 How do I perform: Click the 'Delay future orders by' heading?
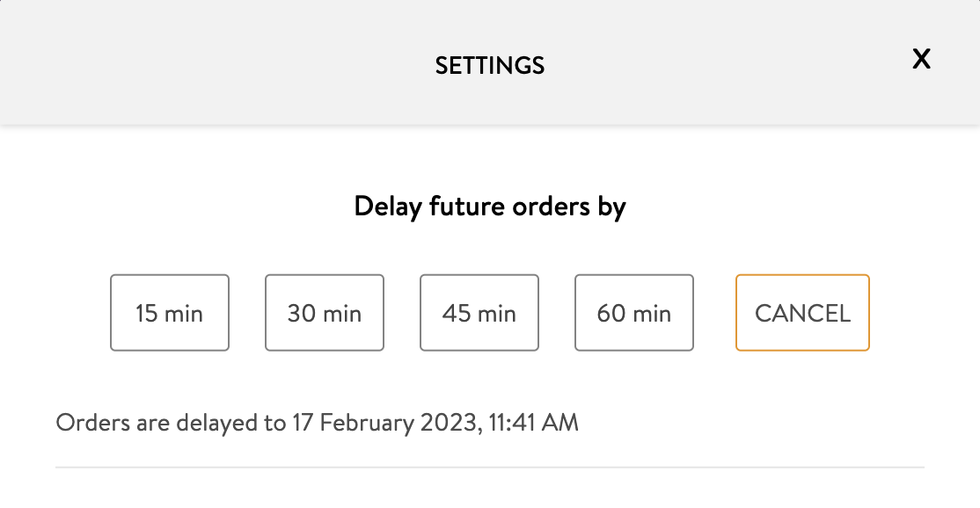point(490,207)
